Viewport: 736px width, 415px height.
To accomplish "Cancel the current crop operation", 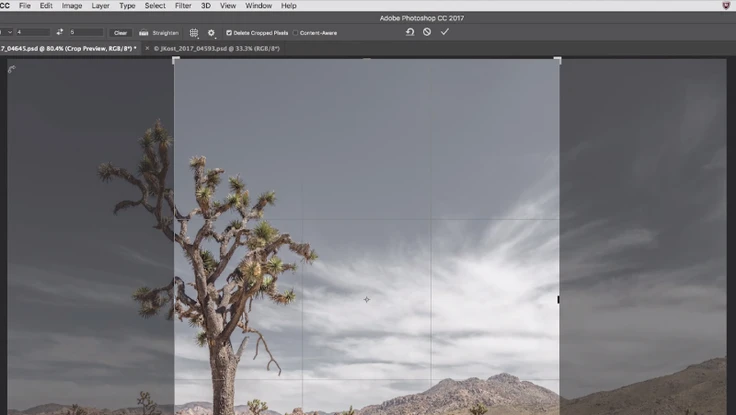I will 427,32.
